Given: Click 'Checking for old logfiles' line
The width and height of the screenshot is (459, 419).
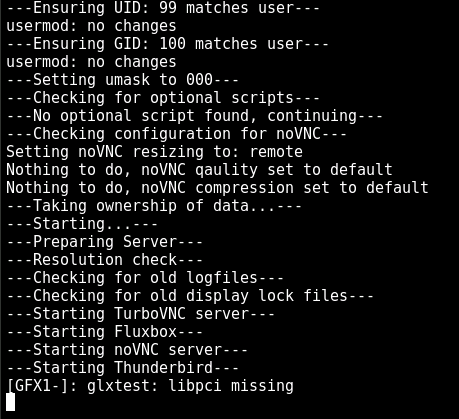Looking at the screenshot, I should coord(145,278).
